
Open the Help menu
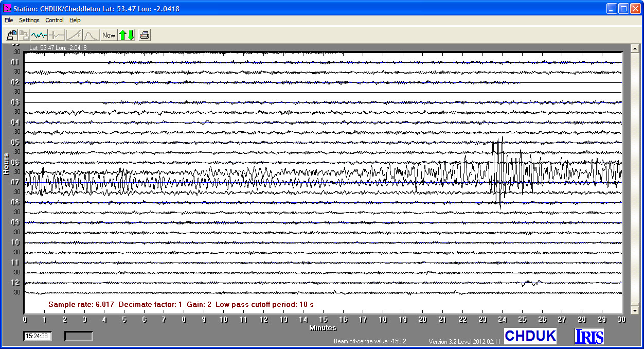coord(75,20)
